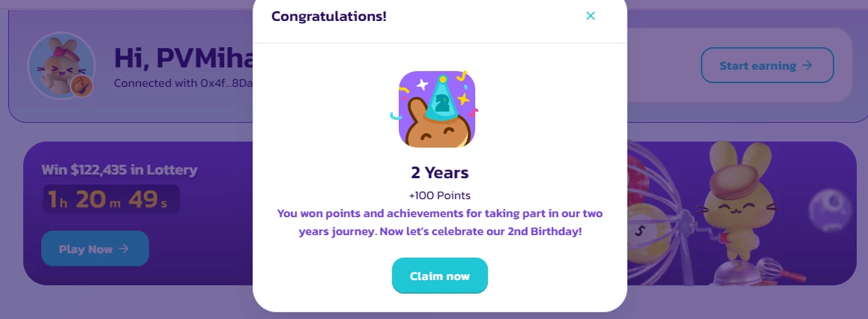Viewport: 868px width, 319px height.
Task: Click the Hi, PVMiha greeting heading
Action: pyautogui.click(x=184, y=58)
